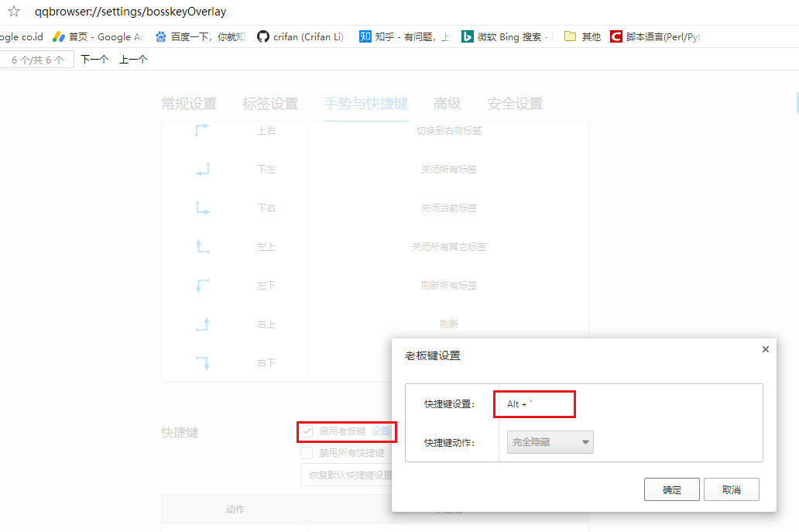799x532 pixels.
Task: Switch to the 标签设置 tab
Action: point(270,104)
